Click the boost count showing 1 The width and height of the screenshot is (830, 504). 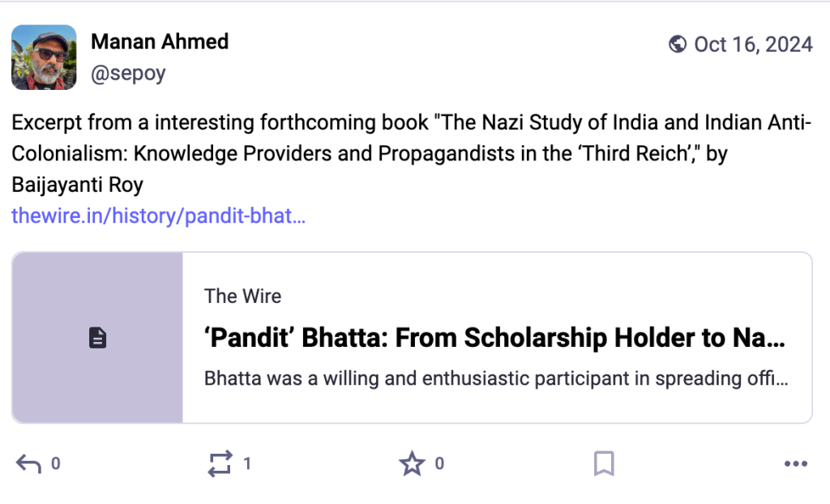(247, 463)
